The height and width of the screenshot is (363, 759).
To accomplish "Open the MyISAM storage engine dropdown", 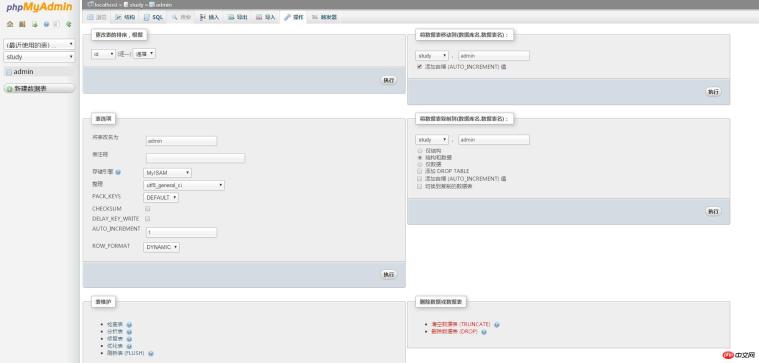I will pyautogui.click(x=167, y=173).
